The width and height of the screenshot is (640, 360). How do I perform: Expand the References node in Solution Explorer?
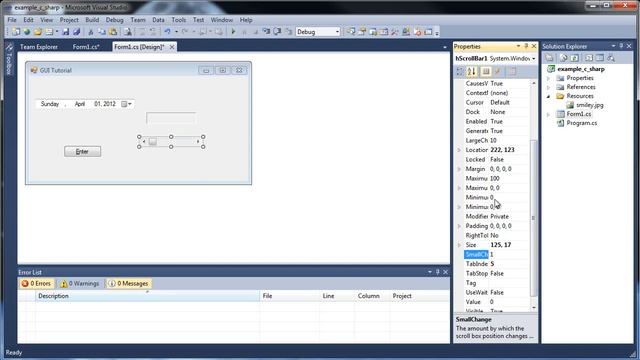click(549, 87)
